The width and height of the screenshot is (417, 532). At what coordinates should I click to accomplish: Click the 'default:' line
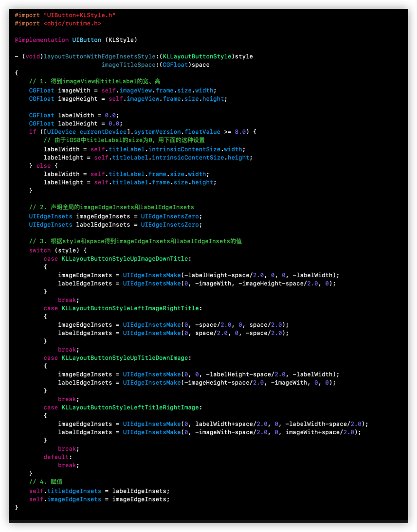point(58,457)
